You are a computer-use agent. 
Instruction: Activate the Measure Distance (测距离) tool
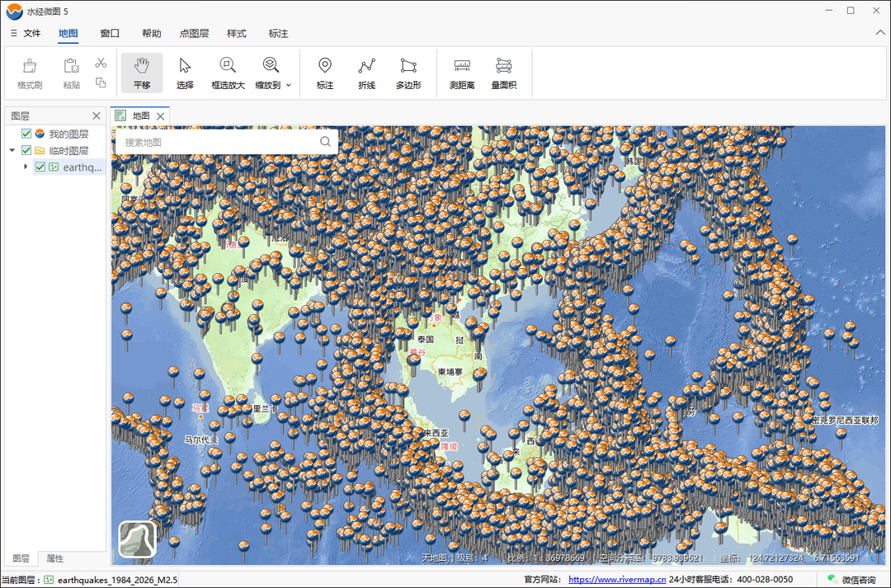462,73
